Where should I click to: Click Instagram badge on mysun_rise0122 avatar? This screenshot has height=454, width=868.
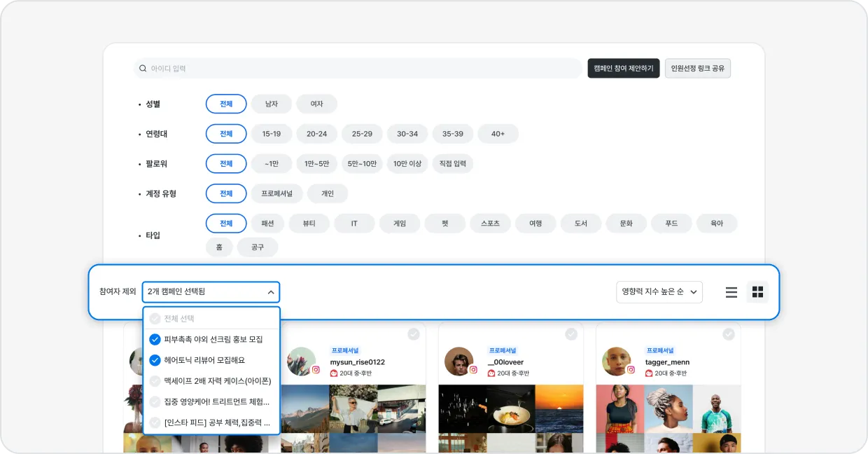tap(316, 369)
